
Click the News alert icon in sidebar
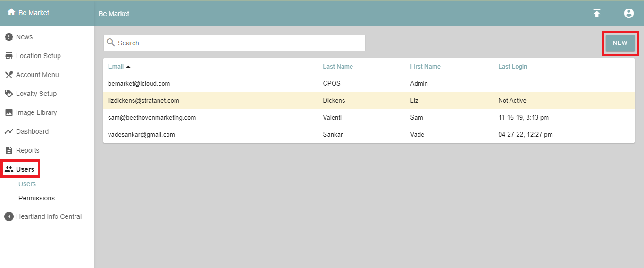(8, 37)
